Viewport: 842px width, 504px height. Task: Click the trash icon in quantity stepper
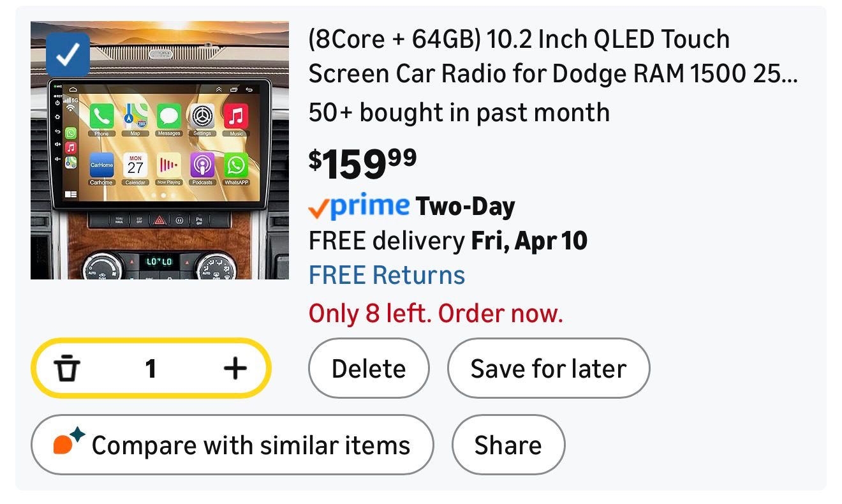(x=66, y=368)
